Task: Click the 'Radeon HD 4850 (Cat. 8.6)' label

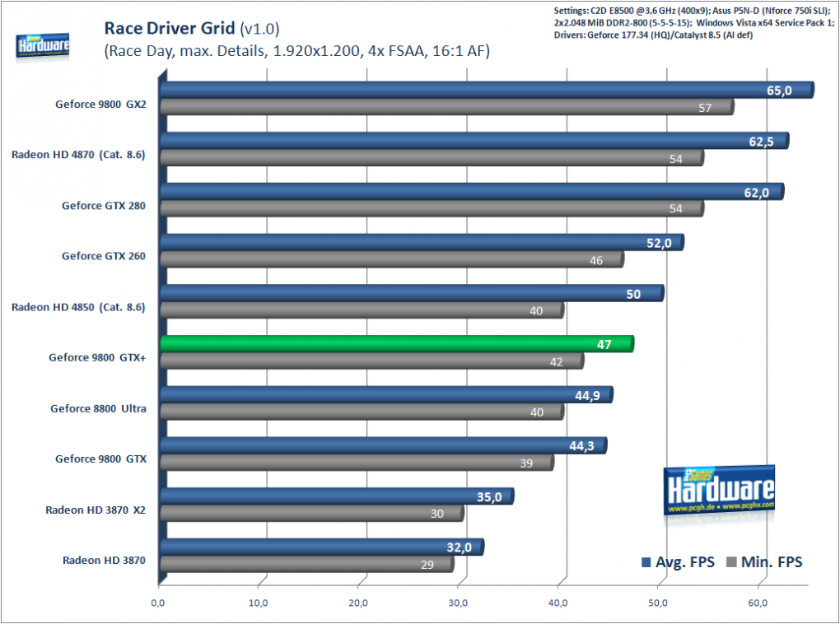Action: click(78, 307)
